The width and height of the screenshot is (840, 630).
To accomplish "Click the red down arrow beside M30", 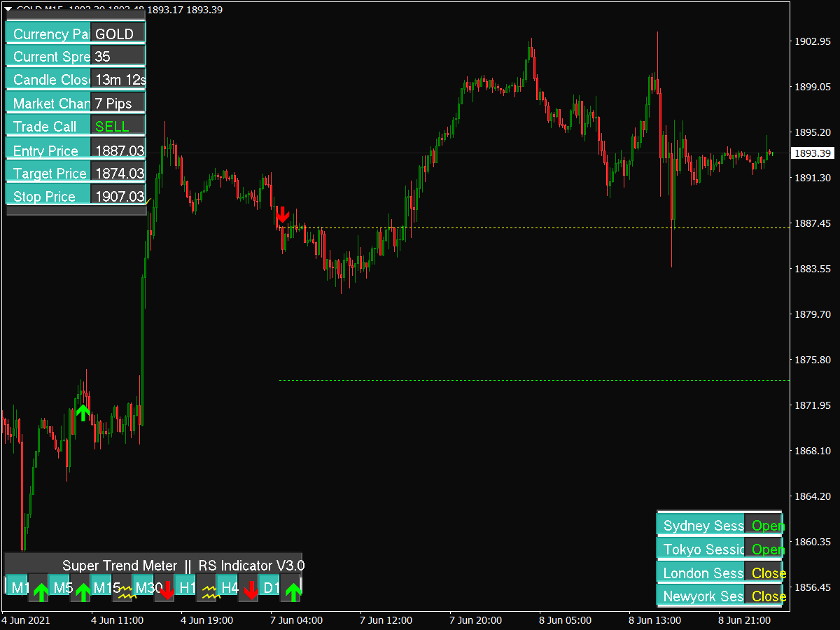I will click(167, 592).
